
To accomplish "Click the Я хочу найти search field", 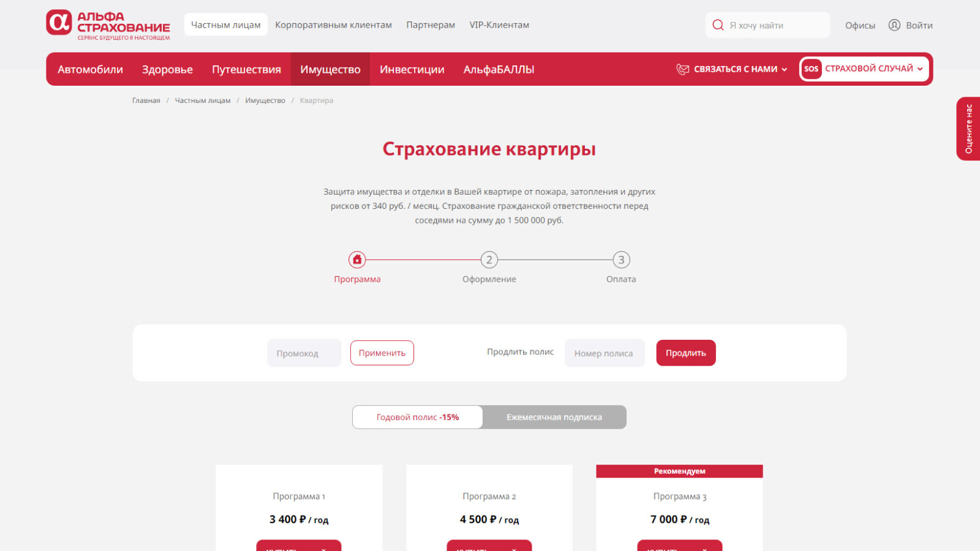I will 767,25.
